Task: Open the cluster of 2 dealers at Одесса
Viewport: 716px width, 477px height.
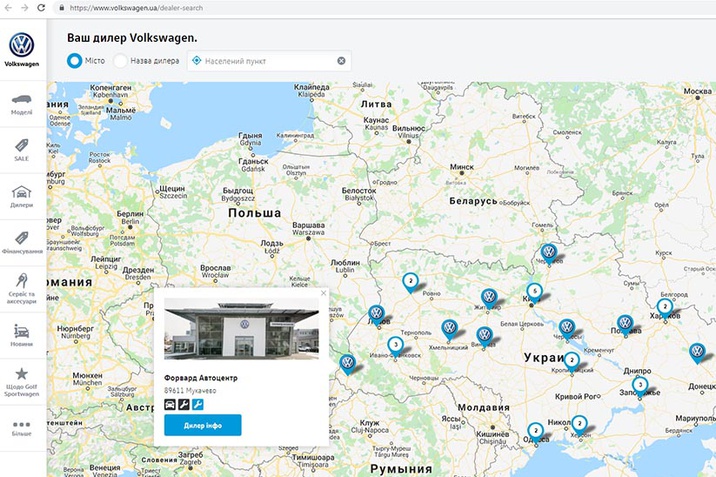Action: click(535, 432)
